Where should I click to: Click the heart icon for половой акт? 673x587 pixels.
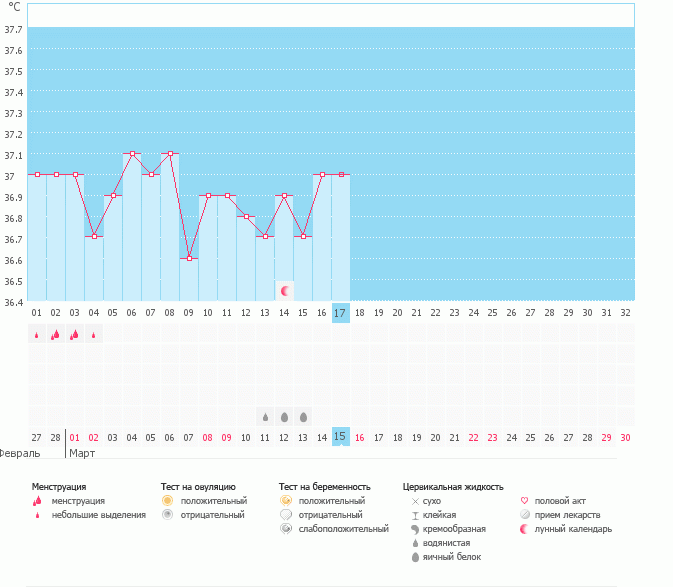(524, 501)
